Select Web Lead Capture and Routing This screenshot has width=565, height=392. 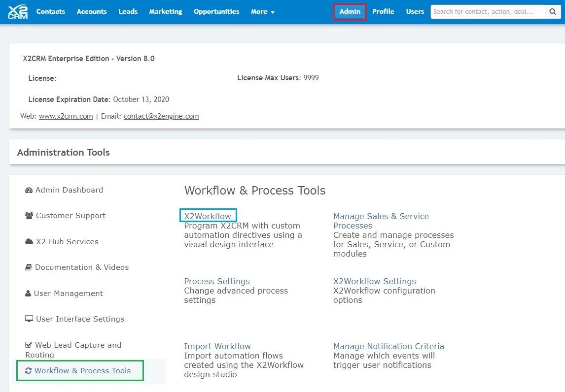tap(73, 350)
